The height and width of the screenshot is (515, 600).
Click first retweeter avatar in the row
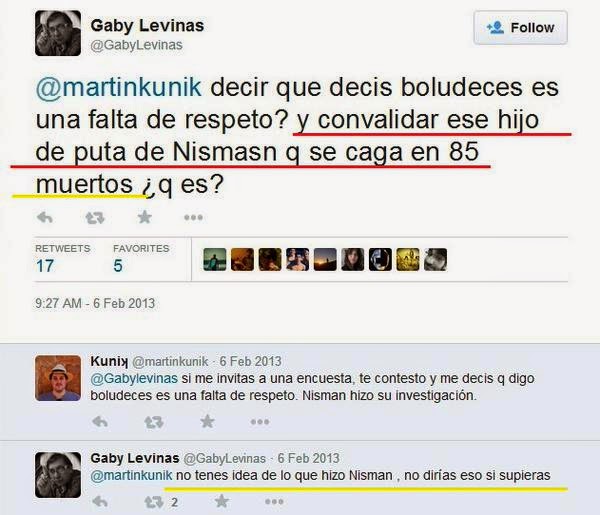pos(215,259)
